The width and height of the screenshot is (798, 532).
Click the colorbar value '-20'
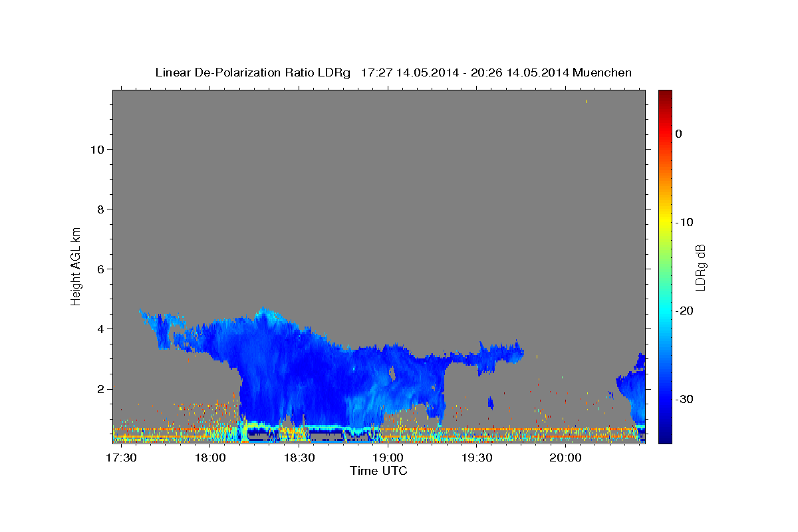click(685, 311)
